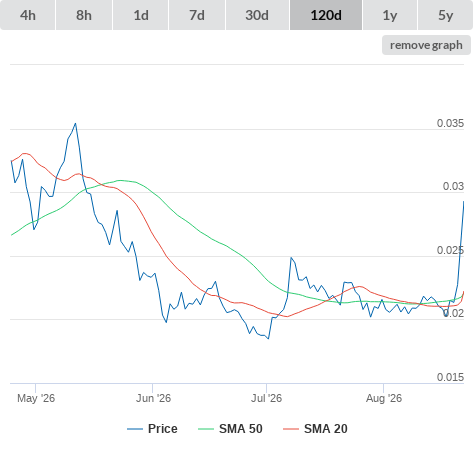Click the red SMA 20 legend marker
Viewport: 474px width, 455px height.
(291, 429)
